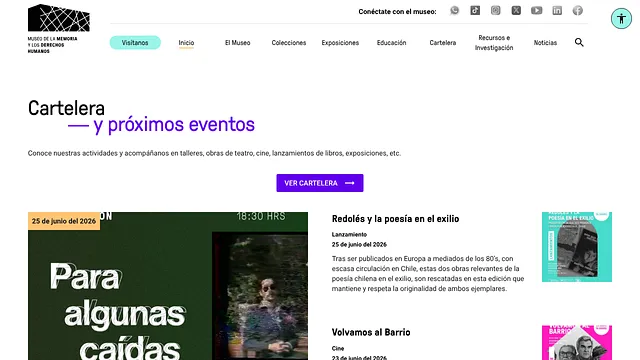Screen dimensions: 640x360
Task: Open the Volvamos al Barrio pink poster thumbnail
Action: 577,343
